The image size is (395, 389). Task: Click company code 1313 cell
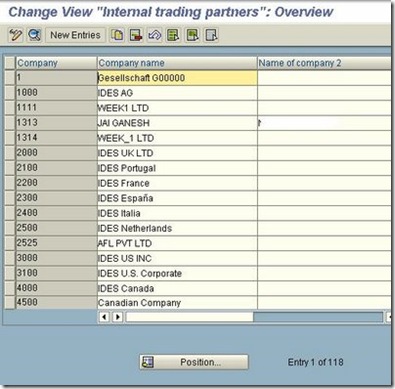click(56, 123)
